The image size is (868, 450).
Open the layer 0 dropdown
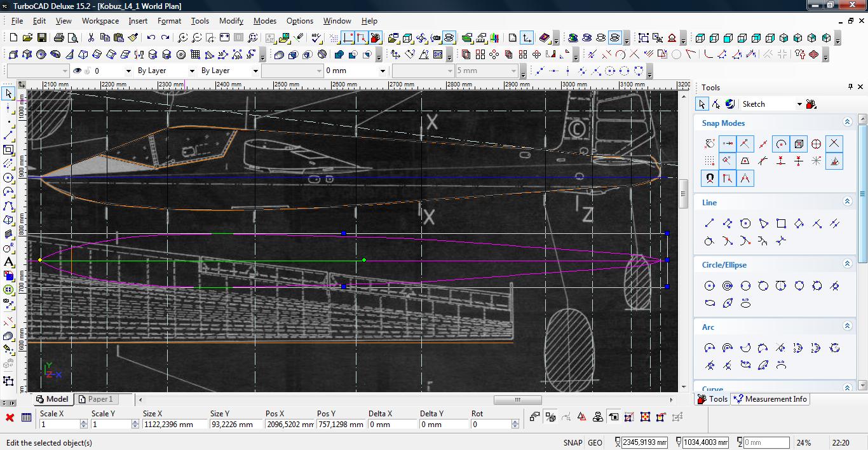128,71
